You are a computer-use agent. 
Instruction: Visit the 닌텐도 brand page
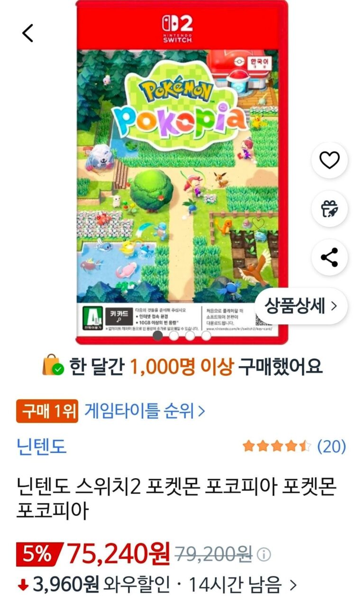tap(42, 446)
